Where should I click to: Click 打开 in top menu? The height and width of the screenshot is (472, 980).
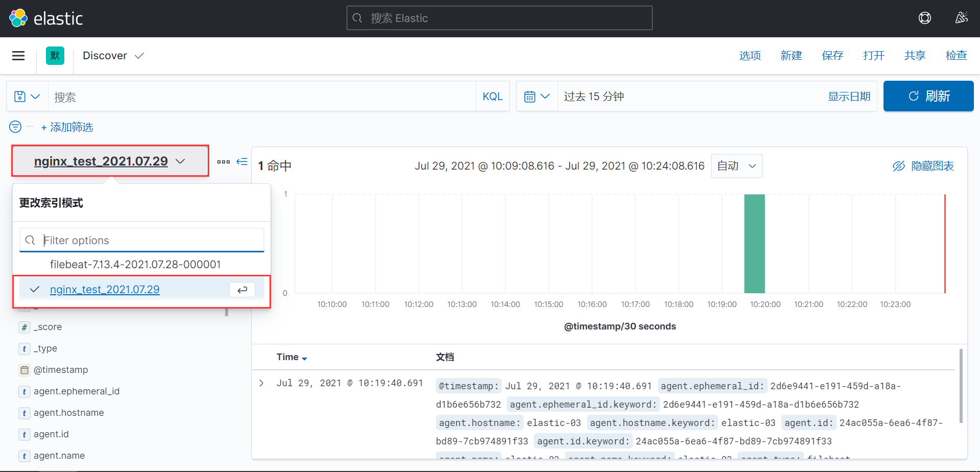point(874,56)
